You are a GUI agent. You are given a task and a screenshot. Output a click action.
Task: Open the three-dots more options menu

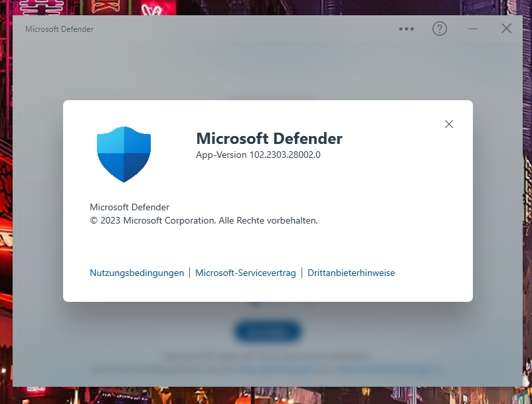point(406,29)
